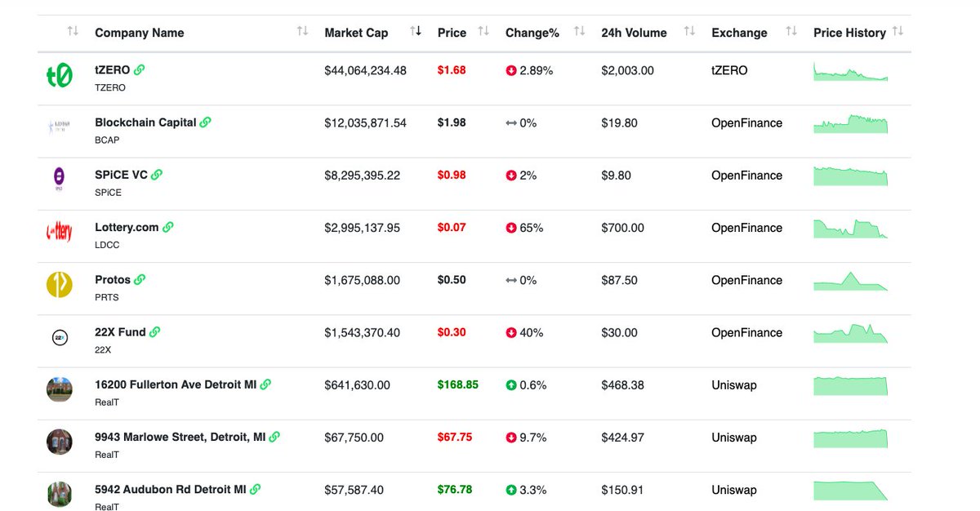Image resolution: width=980 pixels, height=511 pixels.
Task: Select the $168.85 price value
Action: (458, 384)
